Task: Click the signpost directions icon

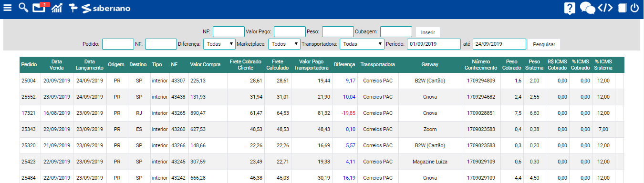Action: click(x=73, y=8)
